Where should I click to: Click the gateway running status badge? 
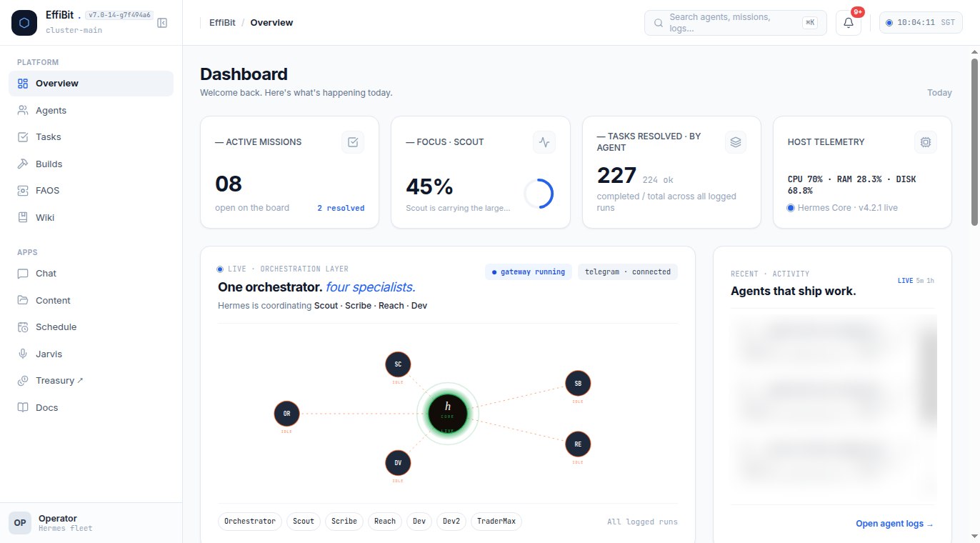tap(529, 272)
